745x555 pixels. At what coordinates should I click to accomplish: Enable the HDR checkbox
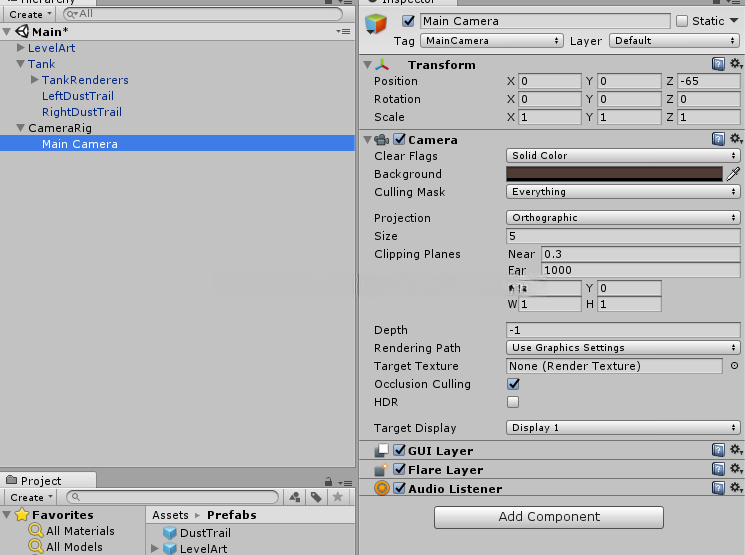(513, 402)
